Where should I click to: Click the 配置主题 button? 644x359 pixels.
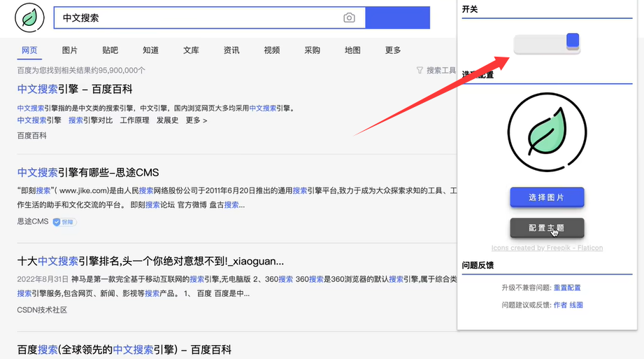point(547,228)
